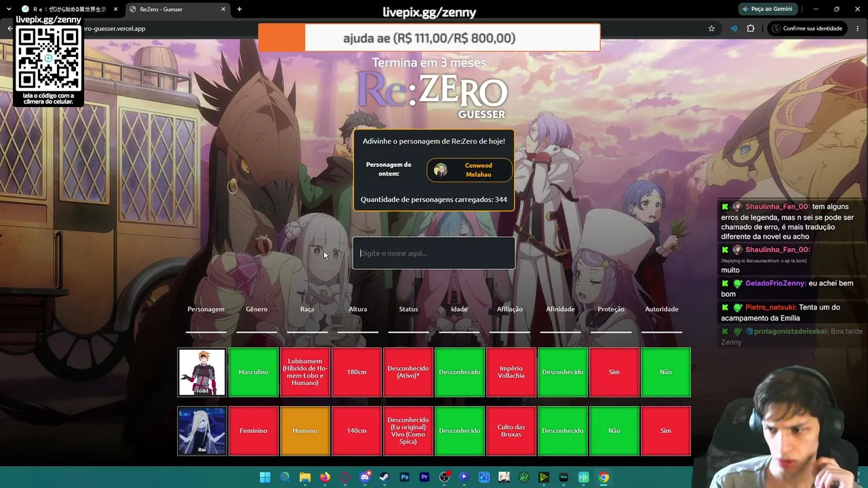
Task: Open a new browser tab
Action: click(239, 9)
